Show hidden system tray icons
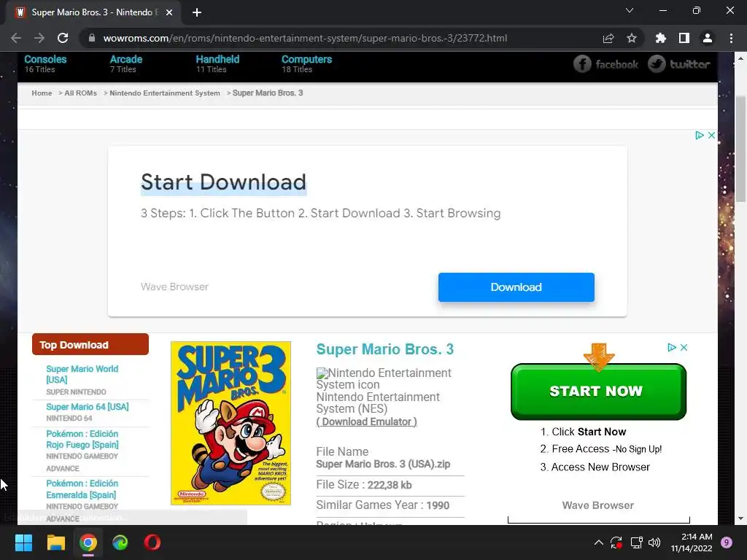747x560 pixels. click(x=599, y=542)
